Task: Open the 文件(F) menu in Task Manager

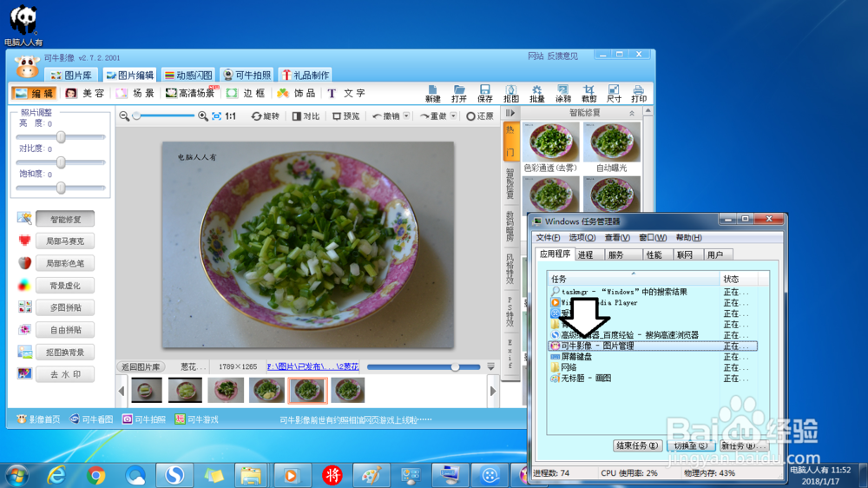Action: click(548, 238)
